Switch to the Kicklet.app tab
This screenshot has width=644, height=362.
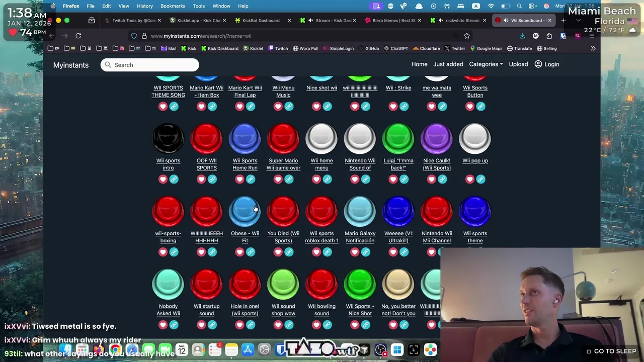pyautogui.click(x=198, y=21)
